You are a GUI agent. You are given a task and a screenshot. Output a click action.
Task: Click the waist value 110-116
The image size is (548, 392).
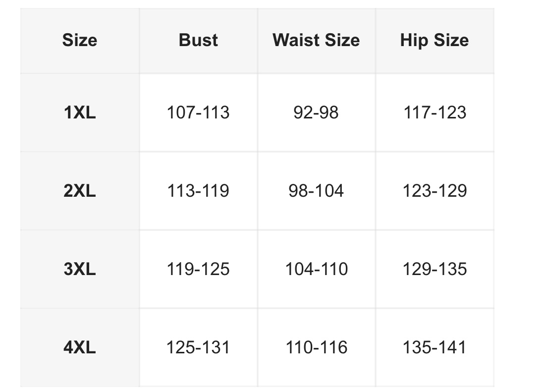click(316, 347)
